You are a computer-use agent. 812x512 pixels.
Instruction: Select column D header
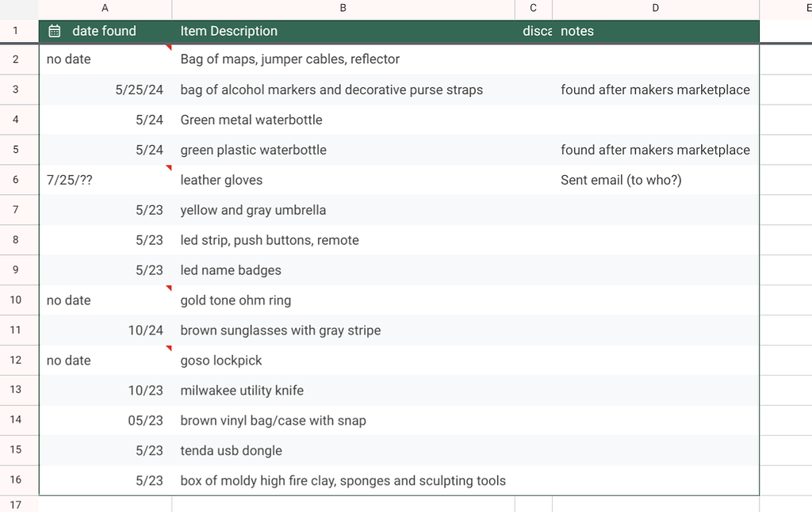click(655, 8)
